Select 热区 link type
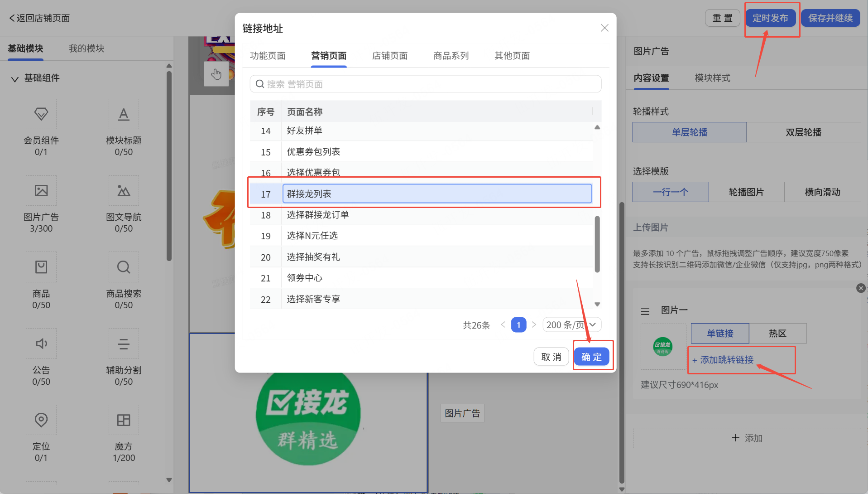868x494 pixels. pos(777,334)
